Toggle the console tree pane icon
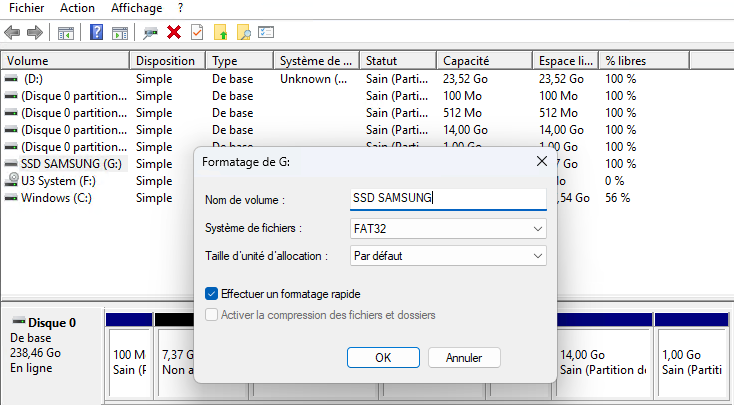This screenshot has height=405, width=734. point(66,33)
